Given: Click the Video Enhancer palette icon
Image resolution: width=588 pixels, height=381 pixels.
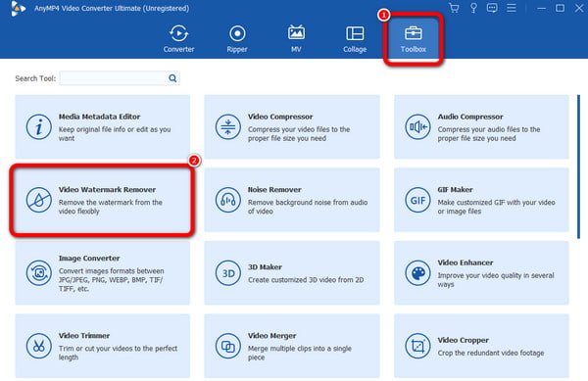Looking at the screenshot, I should click(x=417, y=273).
